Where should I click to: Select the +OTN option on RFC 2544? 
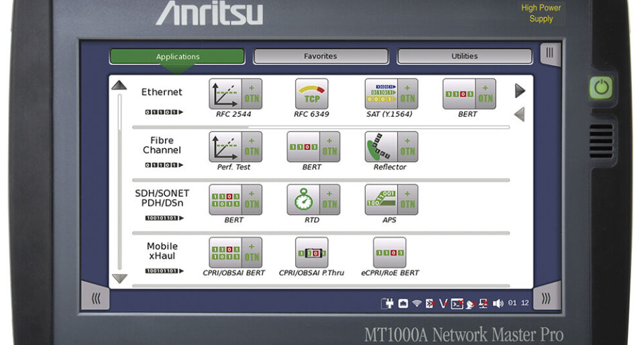tap(252, 94)
